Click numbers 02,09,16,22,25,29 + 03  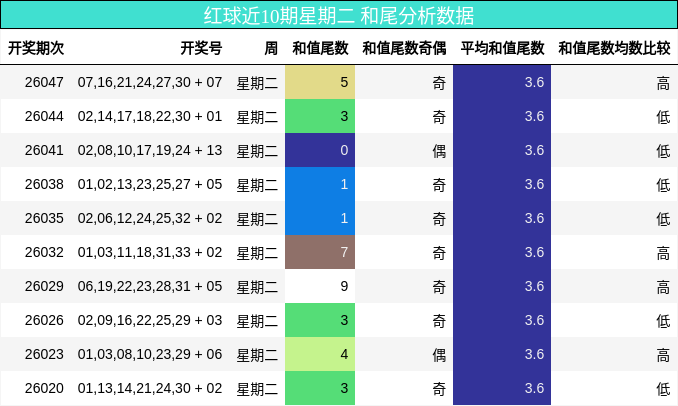pyautogui.click(x=150, y=320)
